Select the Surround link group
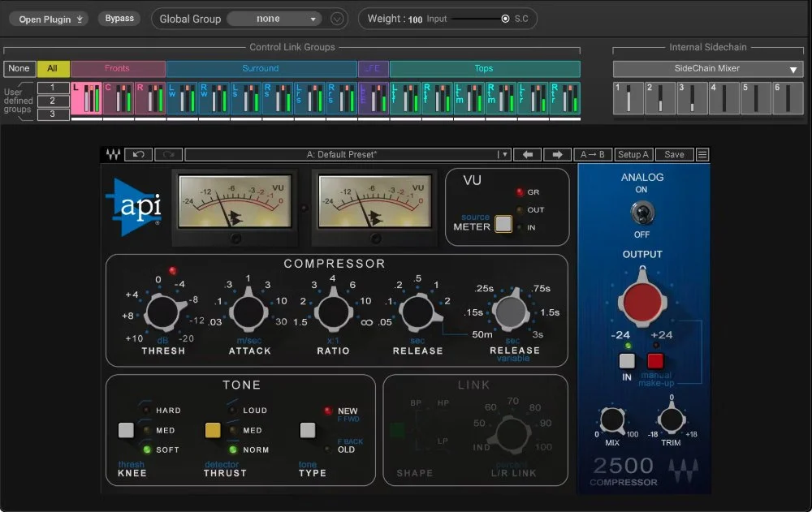 [261, 68]
